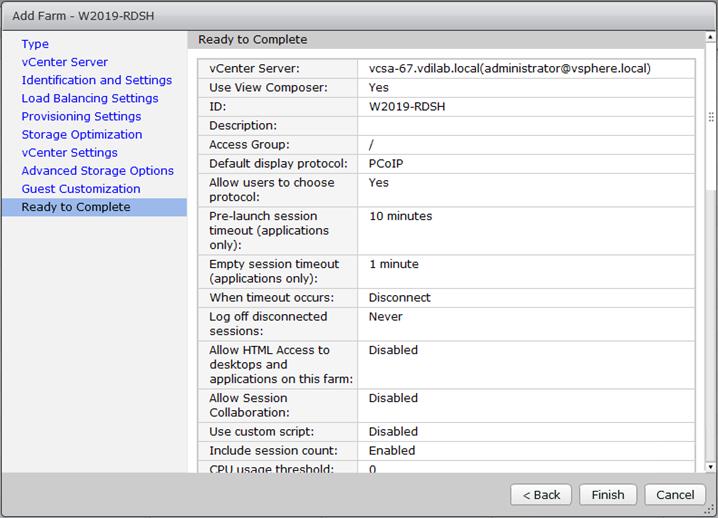Open Identification and Settings step

pos(97,80)
